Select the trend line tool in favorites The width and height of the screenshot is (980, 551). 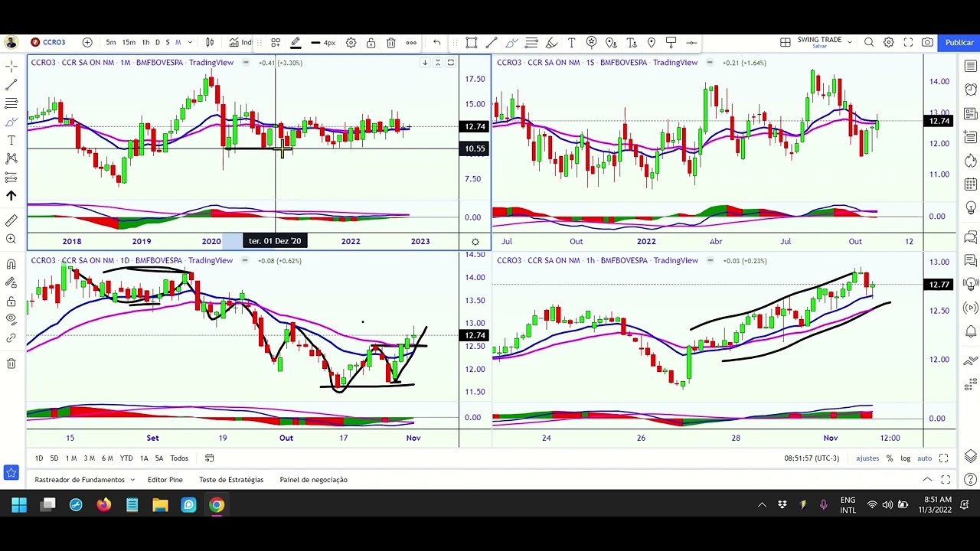pyautogui.click(x=492, y=42)
